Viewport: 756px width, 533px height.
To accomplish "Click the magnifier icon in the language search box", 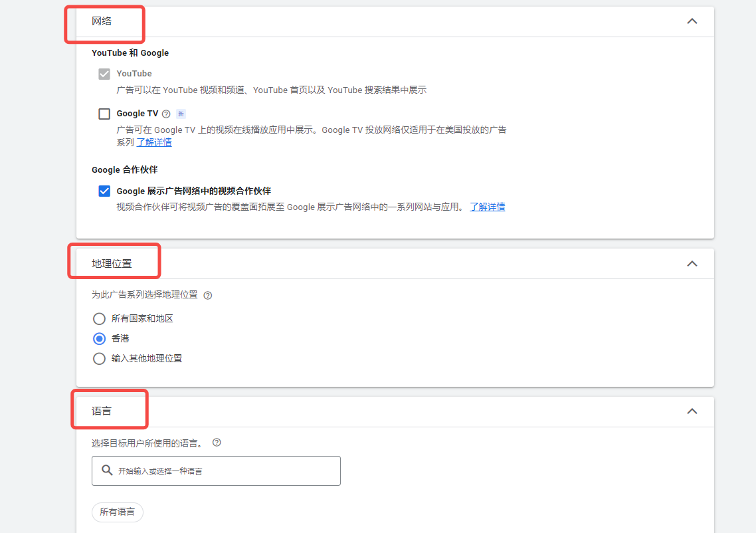I will click(107, 471).
